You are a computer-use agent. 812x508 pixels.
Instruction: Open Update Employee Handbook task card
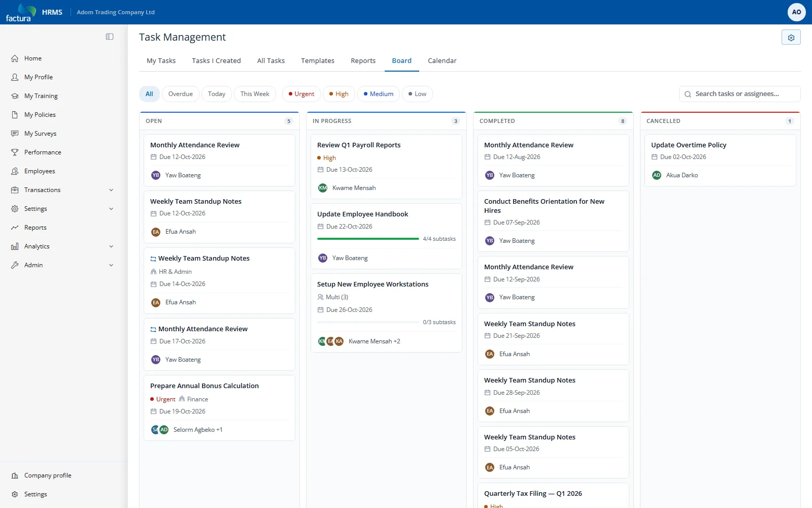(x=386, y=236)
